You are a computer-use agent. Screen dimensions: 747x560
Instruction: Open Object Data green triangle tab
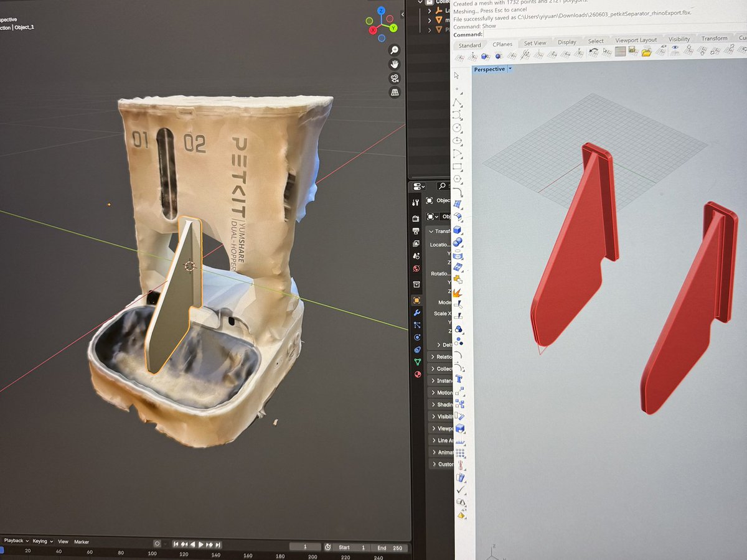click(416, 362)
